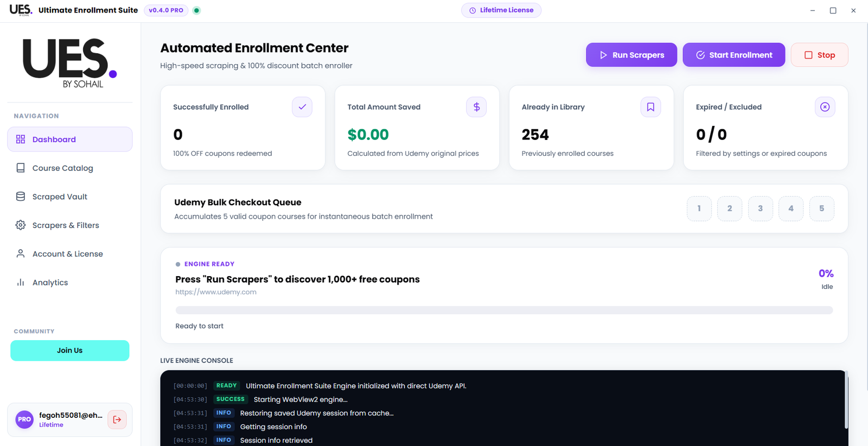
Task: Click the check circle icon on Start Enrollment
Action: (x=700, y=55)
